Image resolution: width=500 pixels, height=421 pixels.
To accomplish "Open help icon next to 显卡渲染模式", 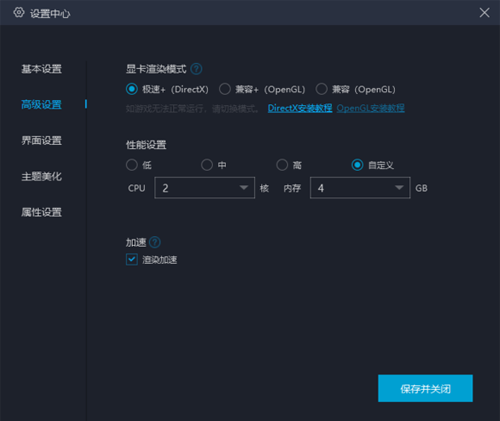I will click(196, 69).
